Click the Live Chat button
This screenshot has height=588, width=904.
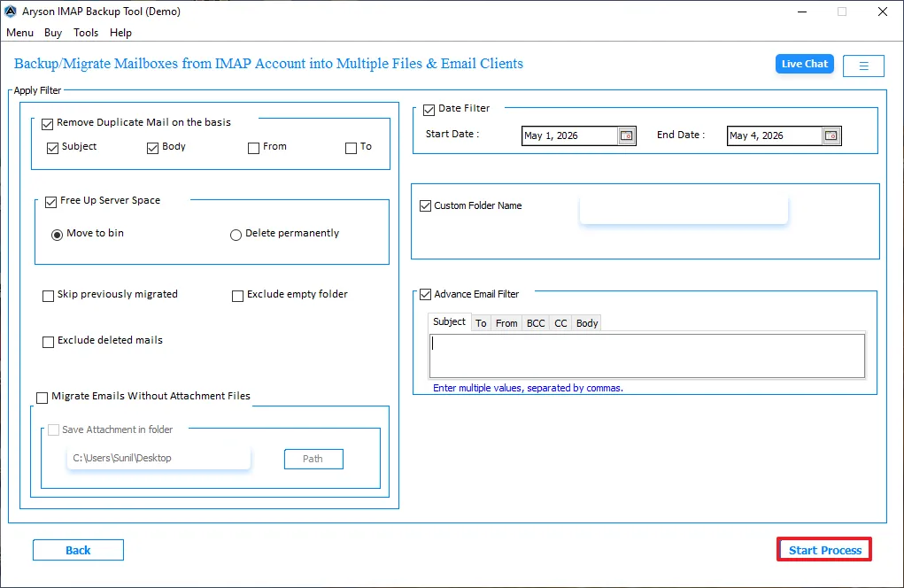pos(804,64)
